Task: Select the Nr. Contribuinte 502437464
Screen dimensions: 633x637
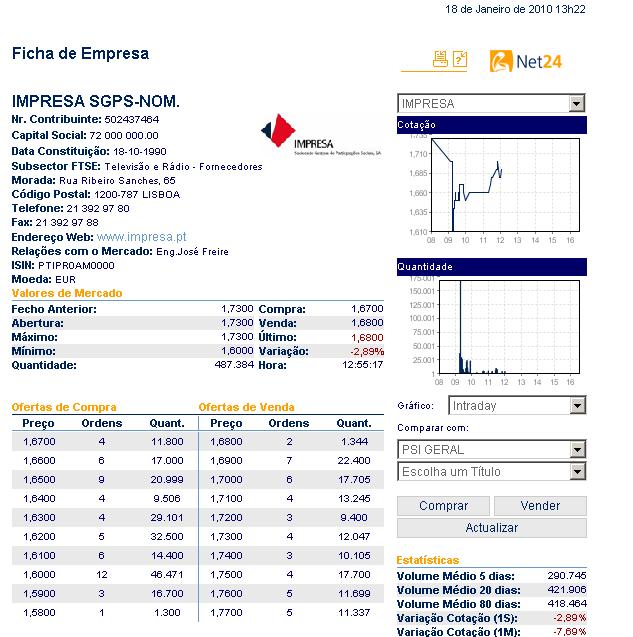Action: tap(132, 119)
